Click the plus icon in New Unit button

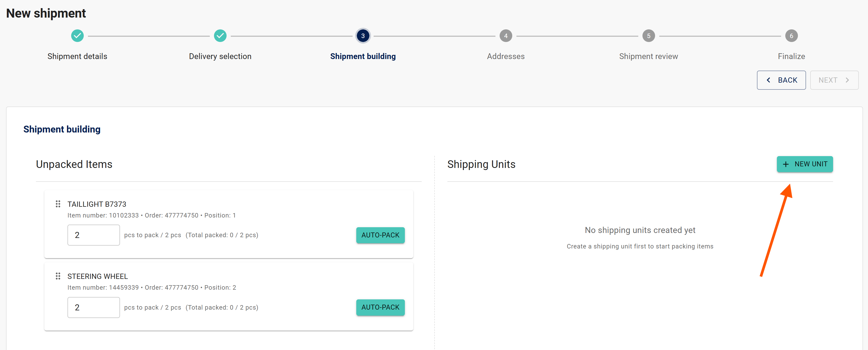[x=786, y=164]
